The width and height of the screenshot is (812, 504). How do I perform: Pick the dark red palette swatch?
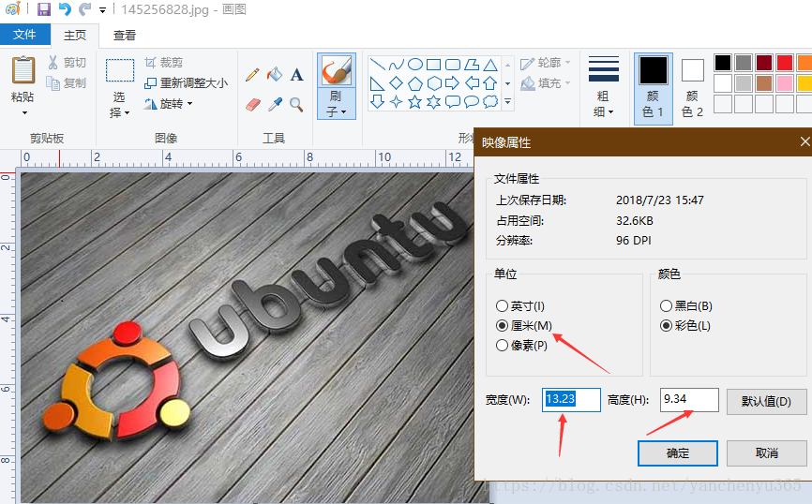[764, 63]
